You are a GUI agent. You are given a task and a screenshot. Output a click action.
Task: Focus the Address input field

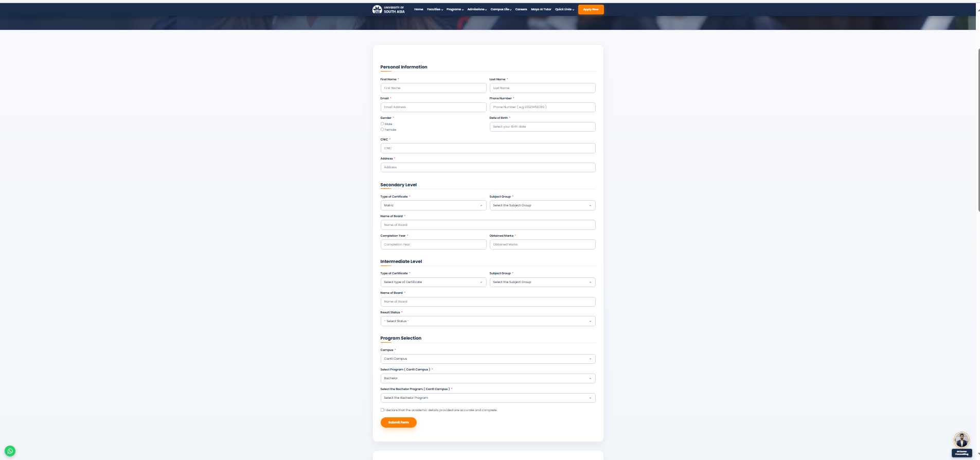click(488, 167)
